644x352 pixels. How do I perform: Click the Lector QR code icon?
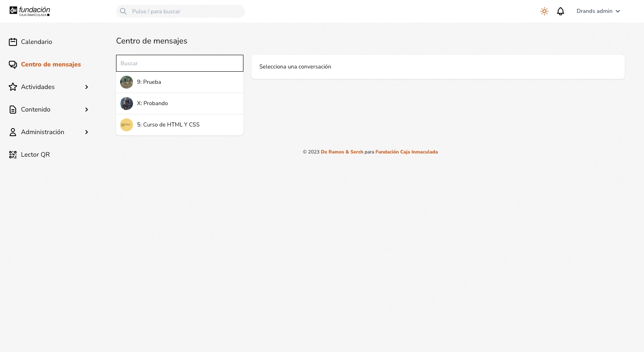point(13,155)
